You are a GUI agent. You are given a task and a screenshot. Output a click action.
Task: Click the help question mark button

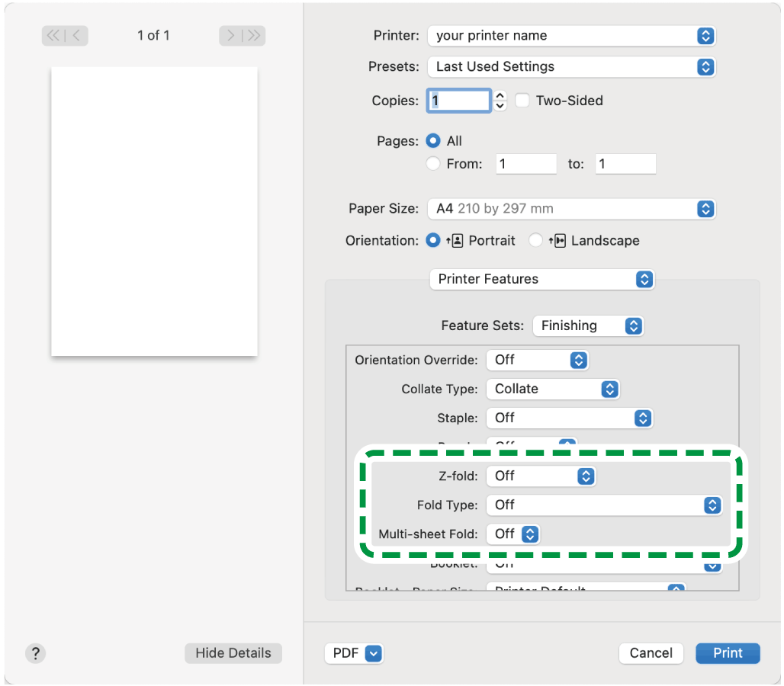point(35,653)
